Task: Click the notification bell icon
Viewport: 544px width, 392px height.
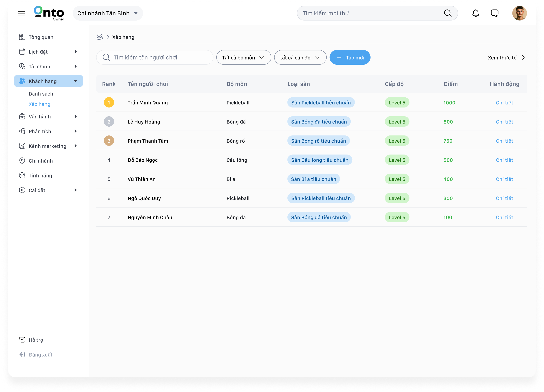Action: coord(475,13)
